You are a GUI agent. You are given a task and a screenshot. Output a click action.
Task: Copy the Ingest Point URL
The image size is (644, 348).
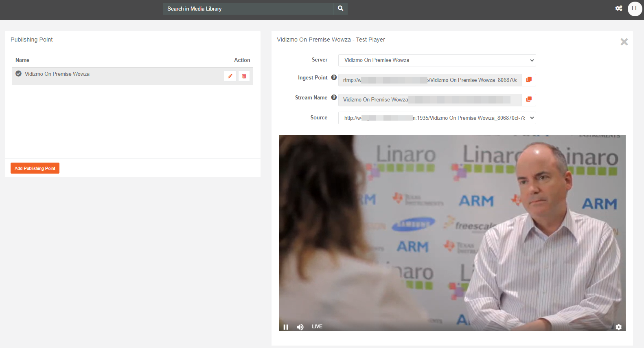coord(529,80)
